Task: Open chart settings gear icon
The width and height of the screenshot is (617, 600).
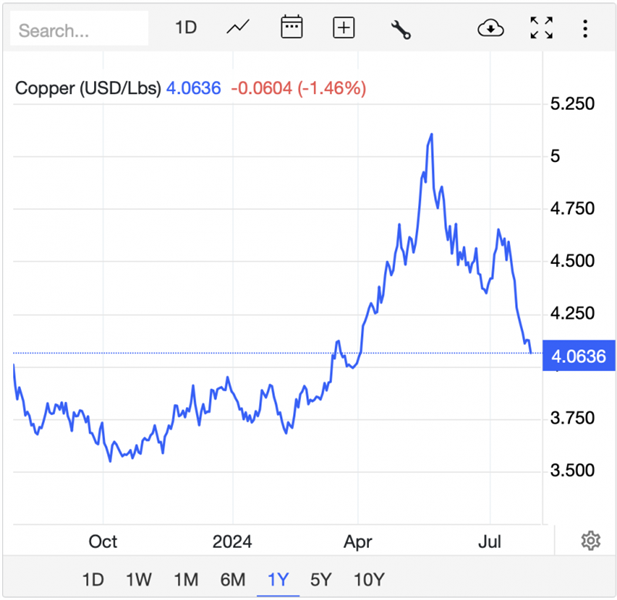Action: tap(591, 541)
